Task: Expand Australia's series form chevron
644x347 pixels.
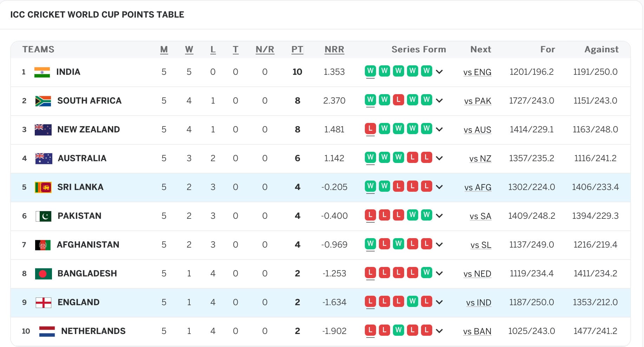Action: (439, 158)
